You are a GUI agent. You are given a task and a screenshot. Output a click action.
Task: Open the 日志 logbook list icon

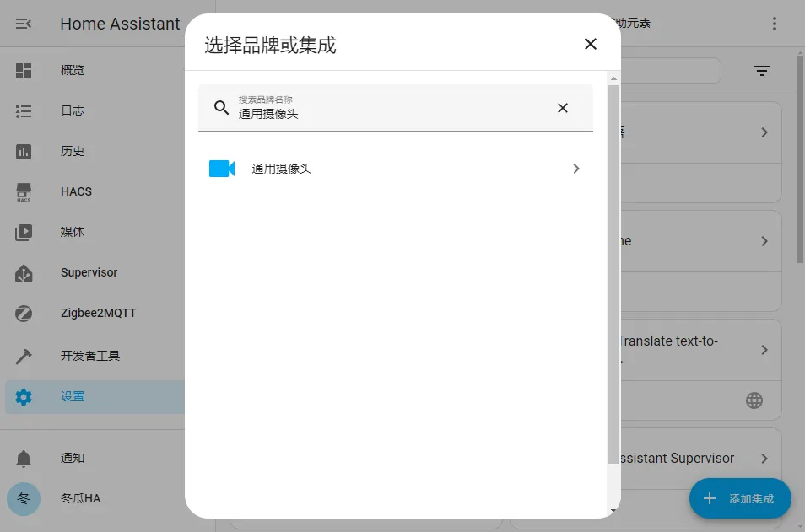coord(24,110)
